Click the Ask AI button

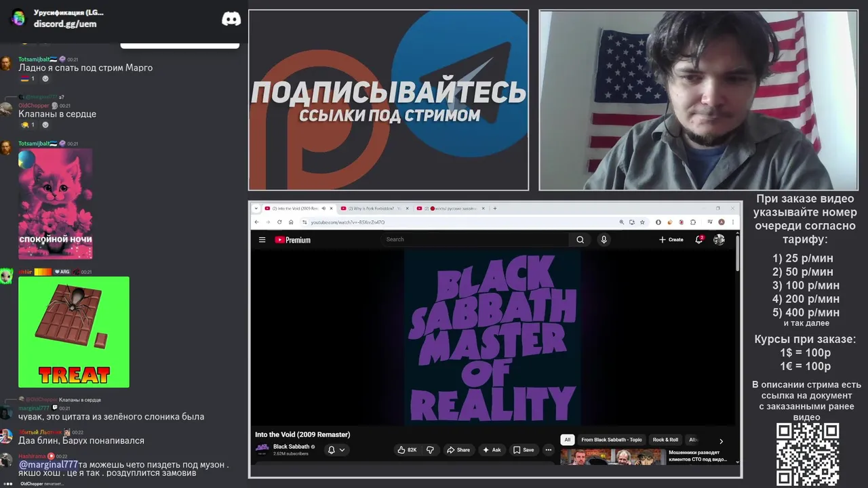click(x=492, y=450)
